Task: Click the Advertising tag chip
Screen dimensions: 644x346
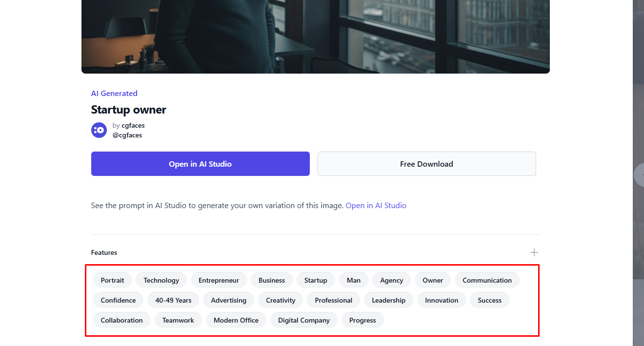Action: click(228, 300)
